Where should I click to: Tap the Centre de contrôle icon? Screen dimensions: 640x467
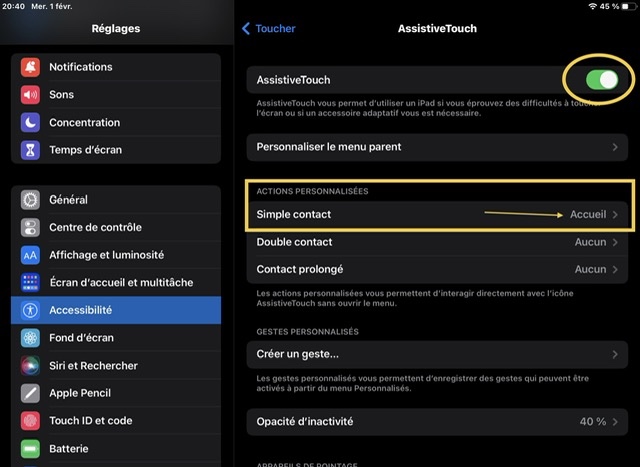(x=31, y=227)
